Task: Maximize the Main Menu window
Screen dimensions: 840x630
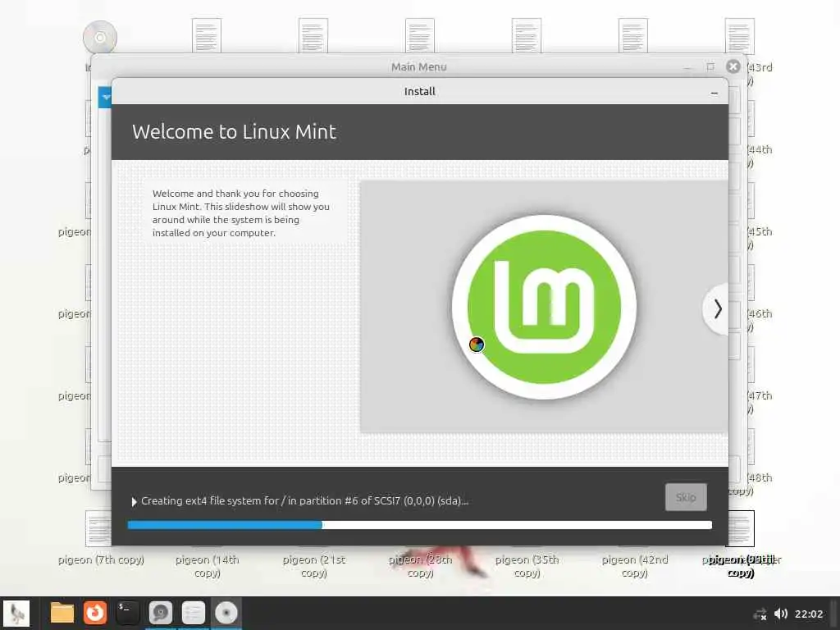Action: [x=710, y=67]
